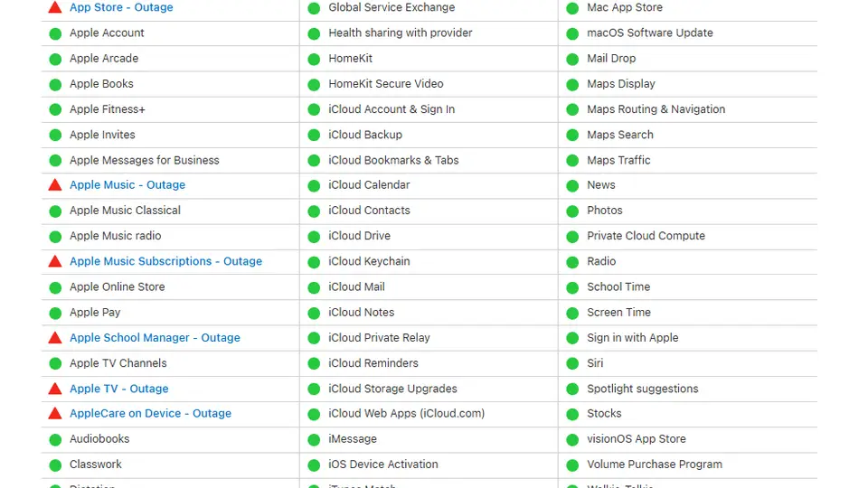Open the App Store - Outage link

(121, 7)
